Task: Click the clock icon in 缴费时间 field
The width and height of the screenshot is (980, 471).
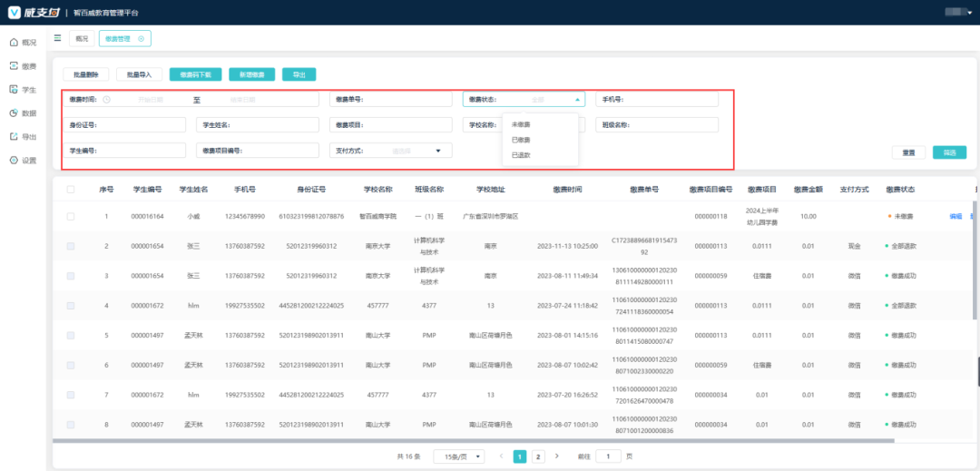Action: (107, 100)
